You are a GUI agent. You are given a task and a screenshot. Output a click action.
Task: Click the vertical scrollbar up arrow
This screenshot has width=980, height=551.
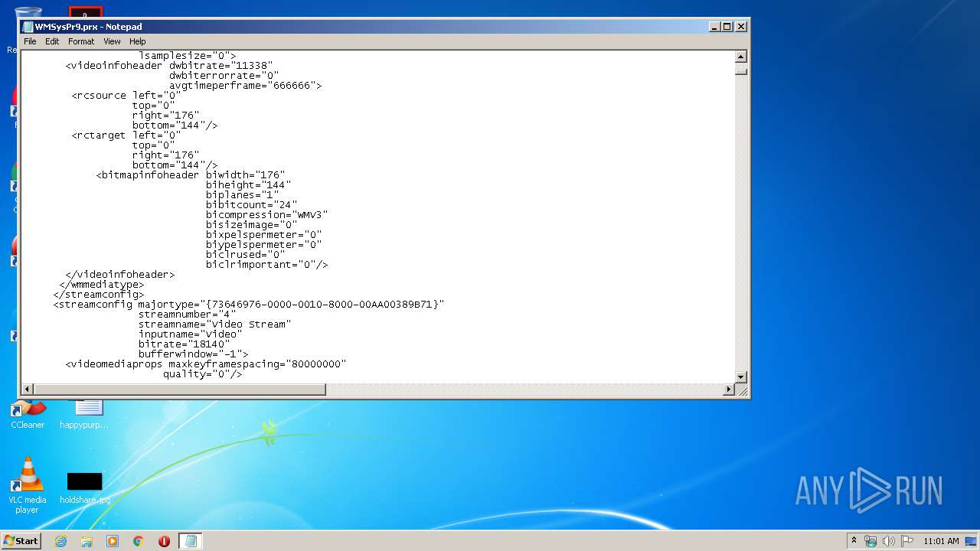tap(740, 56)
